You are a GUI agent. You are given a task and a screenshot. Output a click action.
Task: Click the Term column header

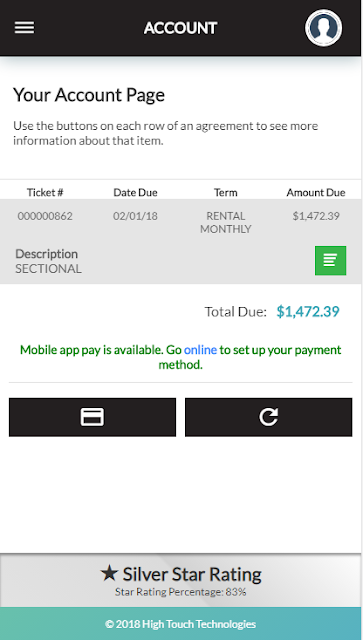225,192
